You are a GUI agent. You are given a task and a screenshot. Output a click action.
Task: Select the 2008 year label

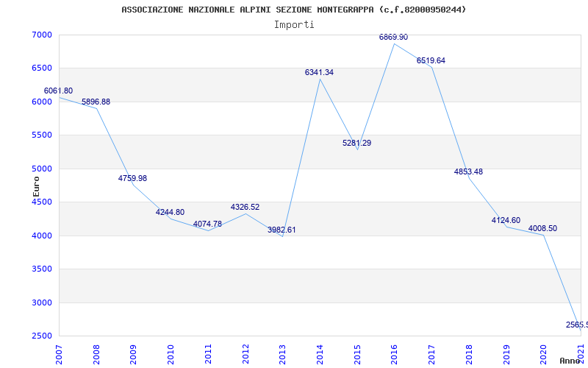pyautogui.click(x=96, y=354)
